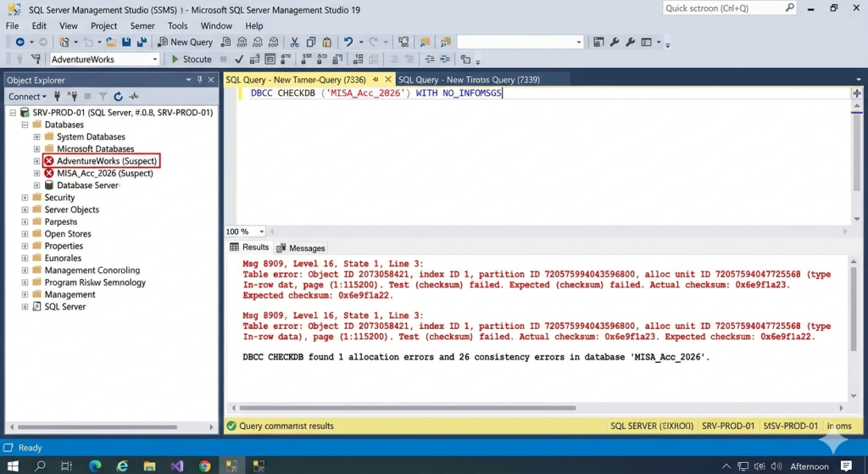Close the active SQL Query tab
The width and height of the screenshot is (868, 474).
coord(388,80)
